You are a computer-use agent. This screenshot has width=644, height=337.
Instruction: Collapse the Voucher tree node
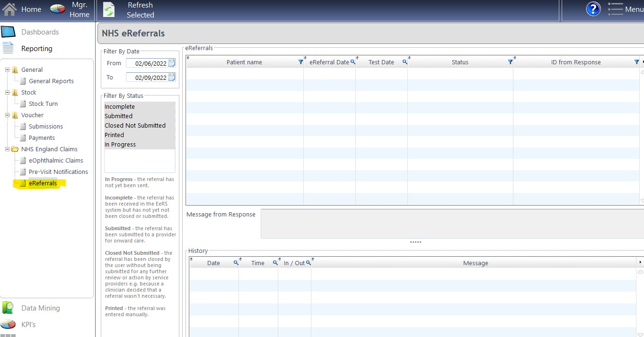point(7,115)
